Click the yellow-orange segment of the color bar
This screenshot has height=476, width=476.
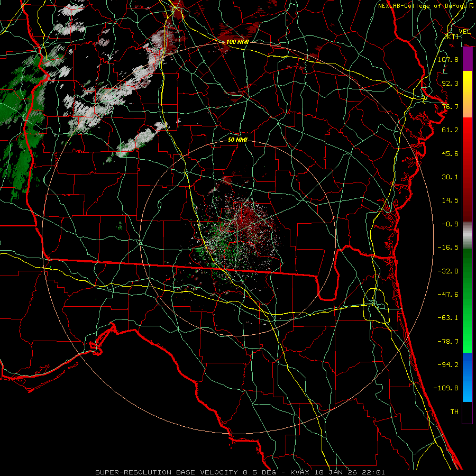pos(467,94)
